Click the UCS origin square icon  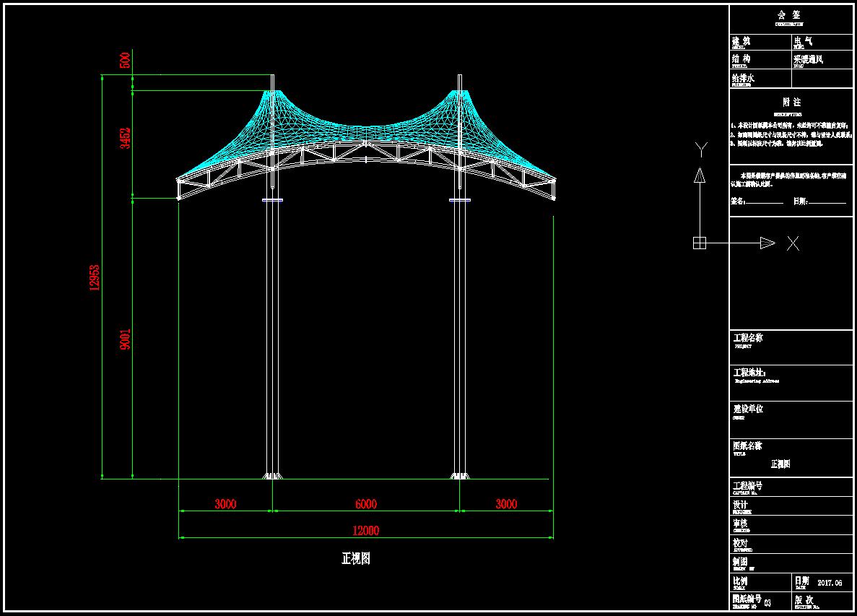[x=699, y=243]
